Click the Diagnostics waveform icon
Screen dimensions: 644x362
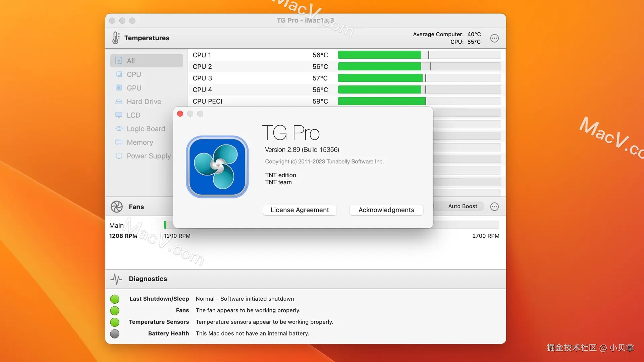coord(116,279)
